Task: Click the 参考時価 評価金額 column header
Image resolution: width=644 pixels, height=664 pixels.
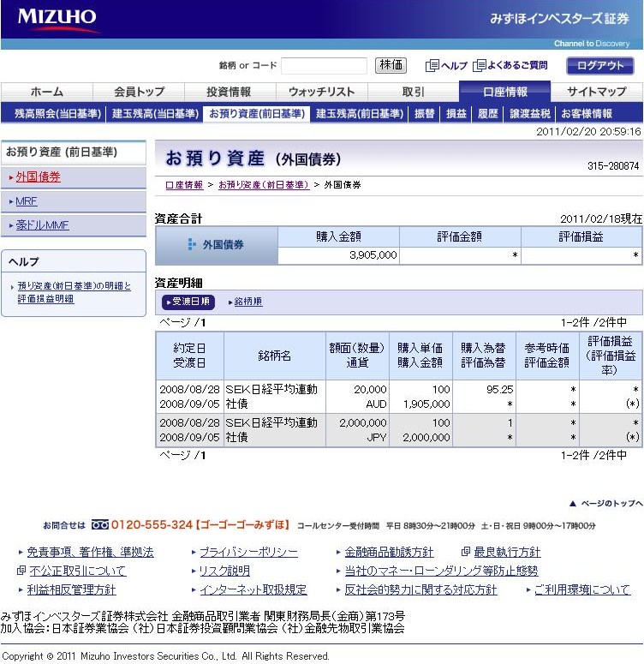Action: (x=547, y=356)
